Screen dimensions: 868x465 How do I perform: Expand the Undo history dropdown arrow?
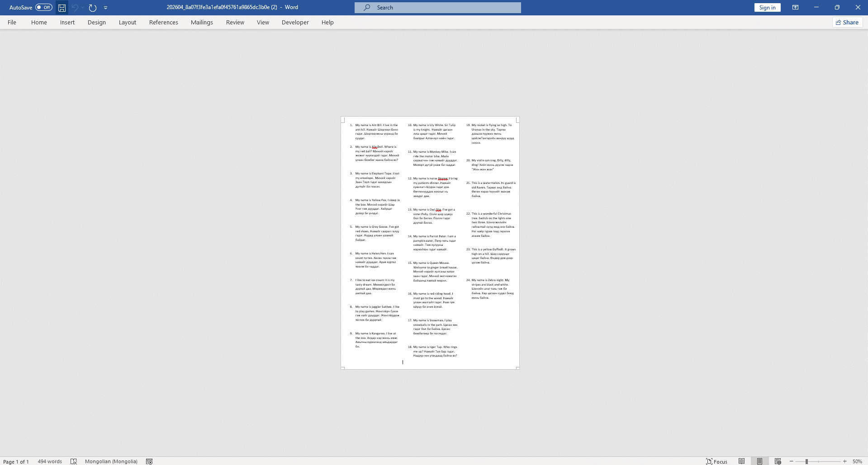(83, 8)
